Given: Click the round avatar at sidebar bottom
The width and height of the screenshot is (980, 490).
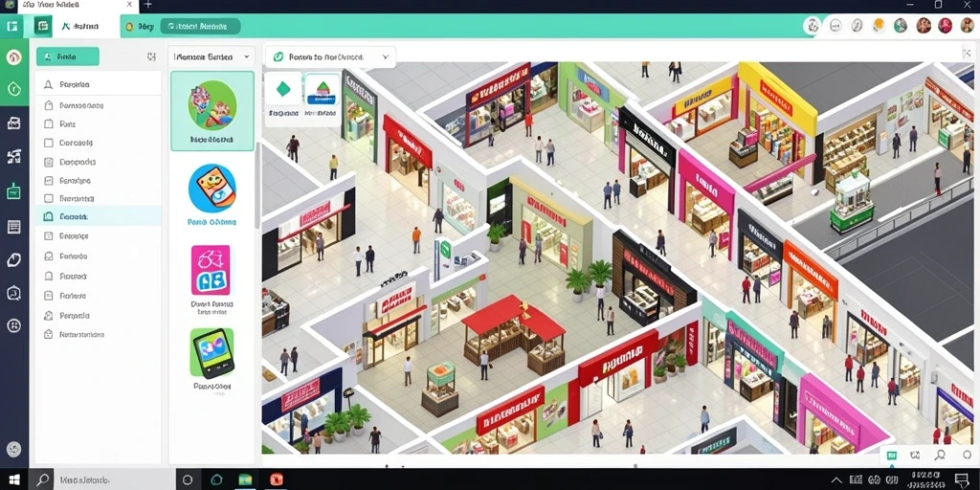Looking at the screenshot, I should pyautogui.click(x=13, y=449).
